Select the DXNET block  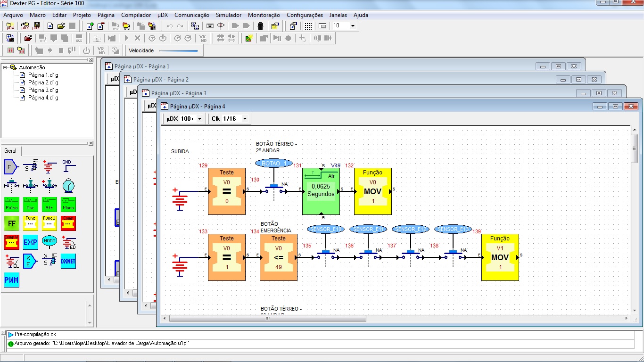pyautogui.click(x=68, y=261)
